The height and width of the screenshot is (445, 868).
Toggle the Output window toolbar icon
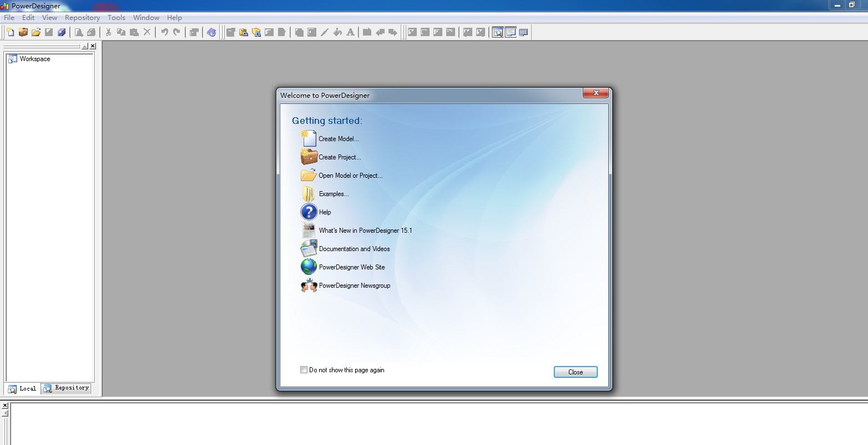(511, 32)
